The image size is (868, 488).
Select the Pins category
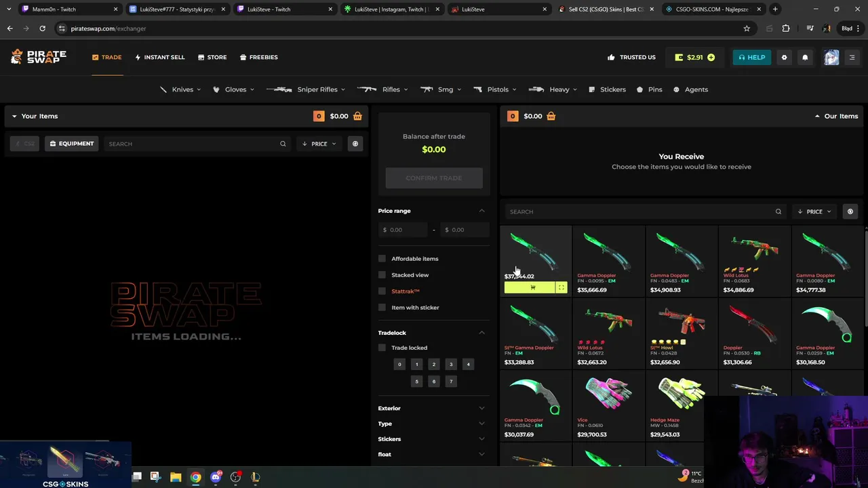[x=649, y=89]
